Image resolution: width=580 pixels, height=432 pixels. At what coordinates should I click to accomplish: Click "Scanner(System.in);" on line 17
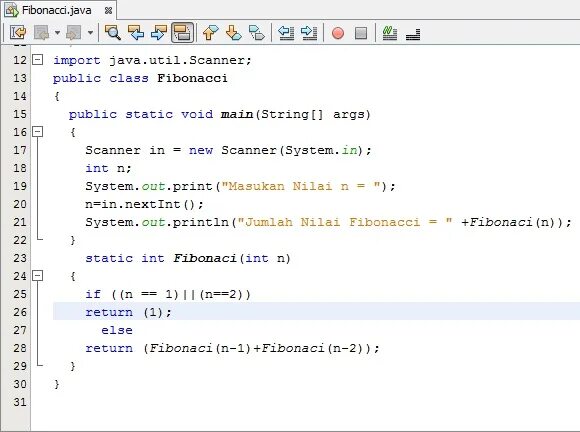tap(296, 150)
